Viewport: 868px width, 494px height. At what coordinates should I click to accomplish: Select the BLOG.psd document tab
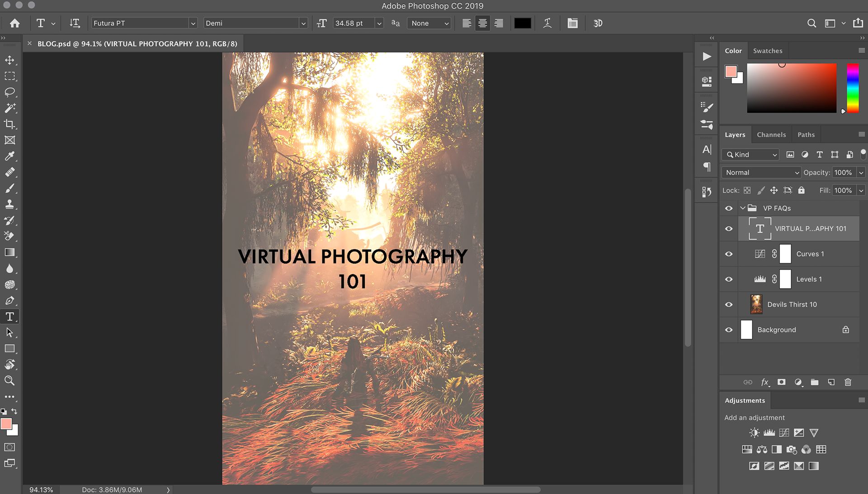(x=137, y=44)
